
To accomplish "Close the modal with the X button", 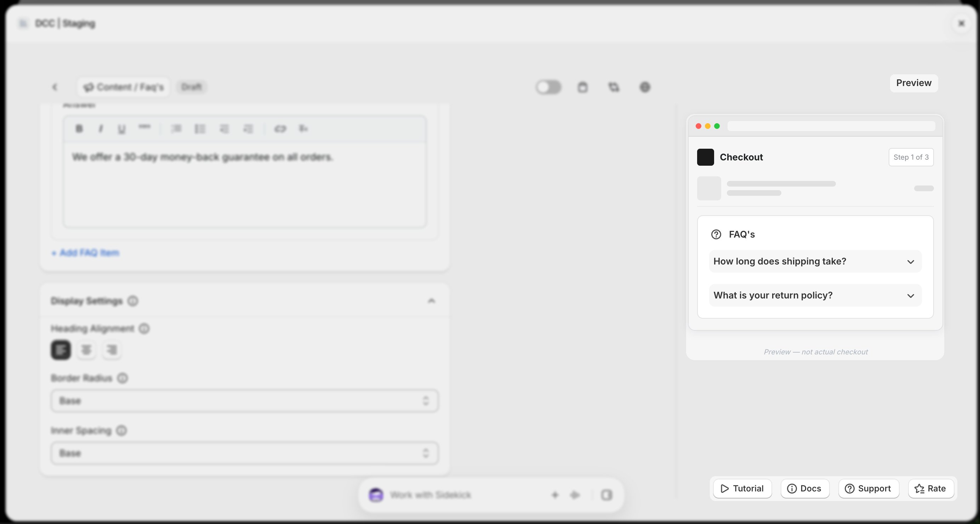I will coord(961,23).
